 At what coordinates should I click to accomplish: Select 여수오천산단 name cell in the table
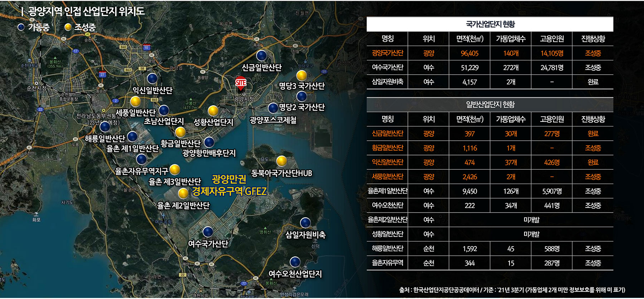click(x=387, y=205)
